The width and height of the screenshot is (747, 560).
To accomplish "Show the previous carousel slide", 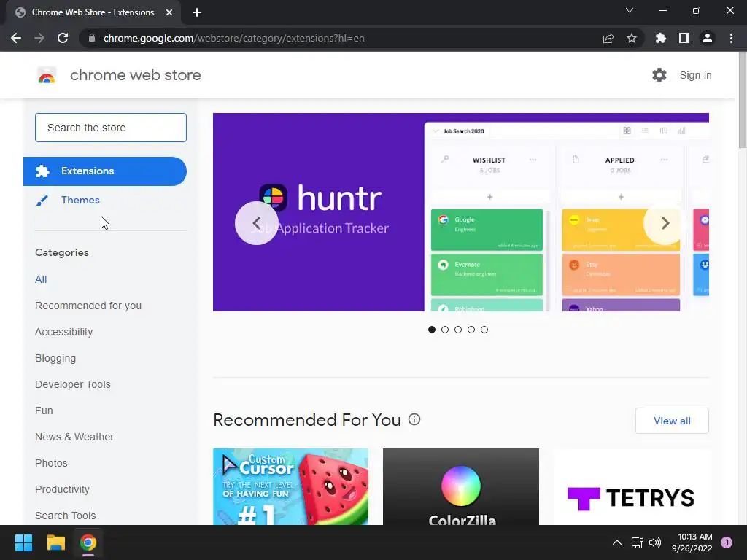I will 256,223.
